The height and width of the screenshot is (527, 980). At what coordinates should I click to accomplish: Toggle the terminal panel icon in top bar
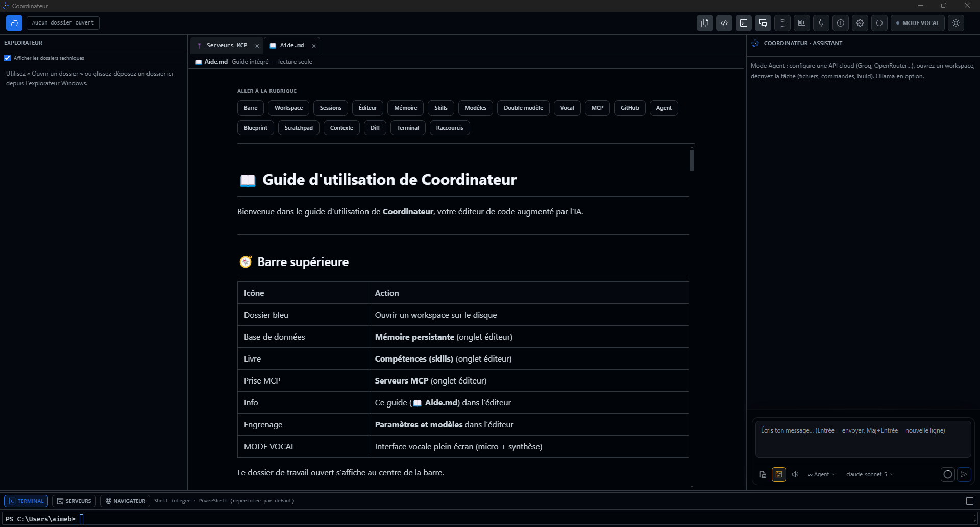click(744, 23)
